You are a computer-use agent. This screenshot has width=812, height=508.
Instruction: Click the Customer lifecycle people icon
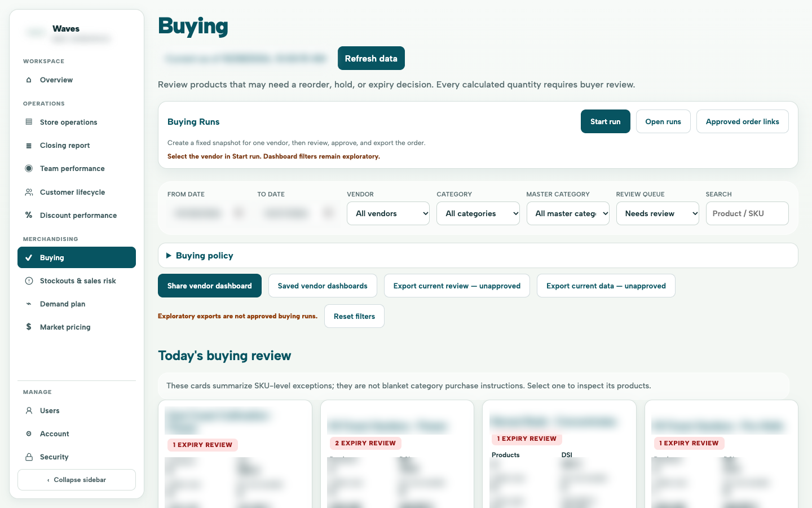(29, 192)
